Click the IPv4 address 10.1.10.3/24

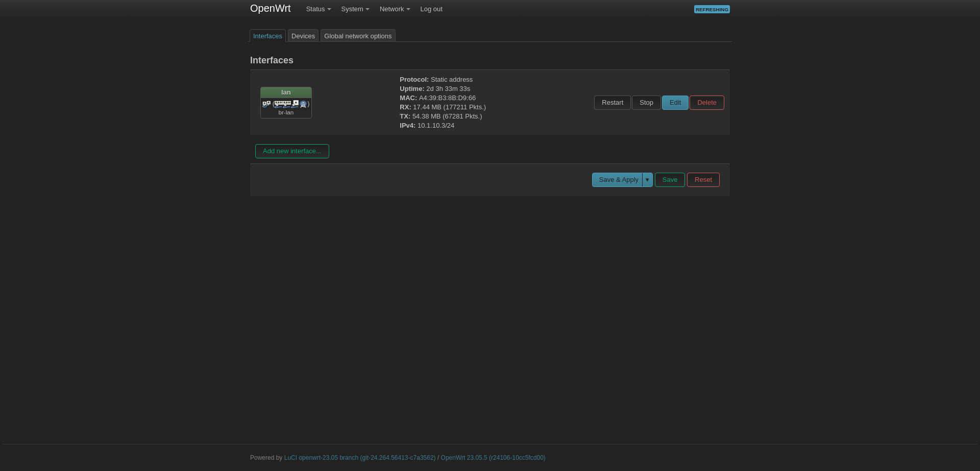click(436, 126)
